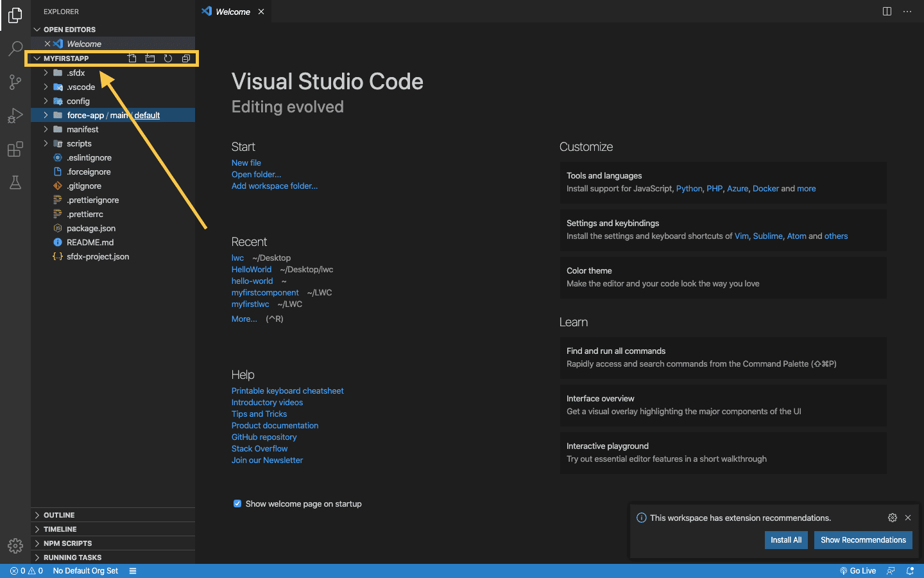Image resolution: width=924 pixels, height=578 pixels.
Task: Toggle Show welcome page on startup
Action: 237,504
